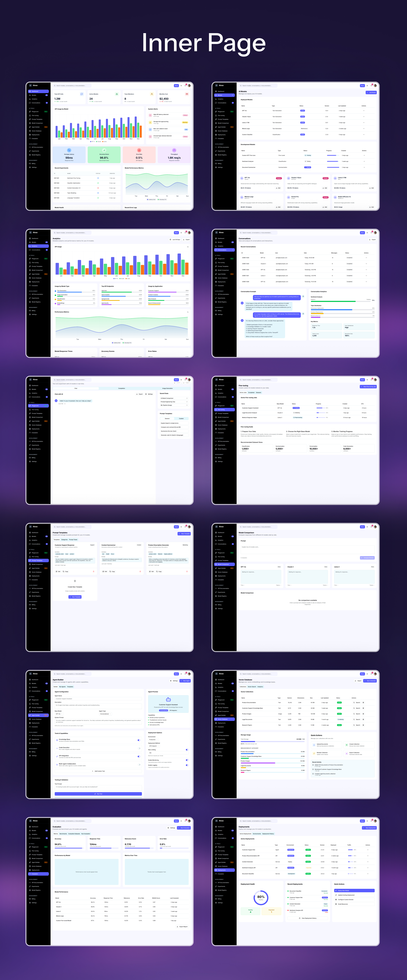The image size is (407, 980).
Task: Click the Code Execution brackets icon in Agent Builder
Action: click(x=57, y=748)
